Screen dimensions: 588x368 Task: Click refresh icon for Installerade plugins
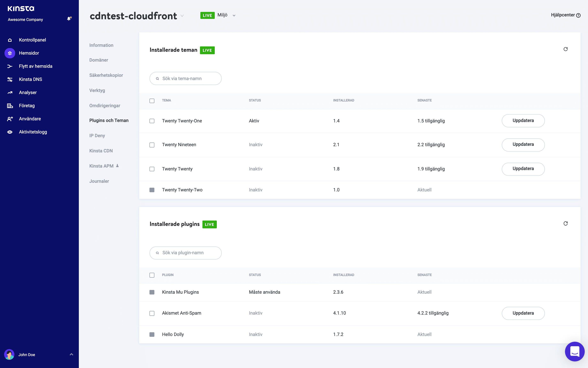566,223
